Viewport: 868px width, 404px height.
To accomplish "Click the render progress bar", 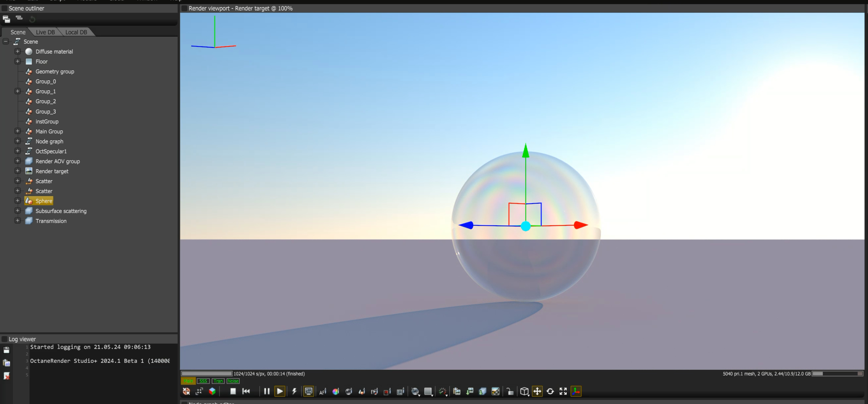I will point(207,374).
